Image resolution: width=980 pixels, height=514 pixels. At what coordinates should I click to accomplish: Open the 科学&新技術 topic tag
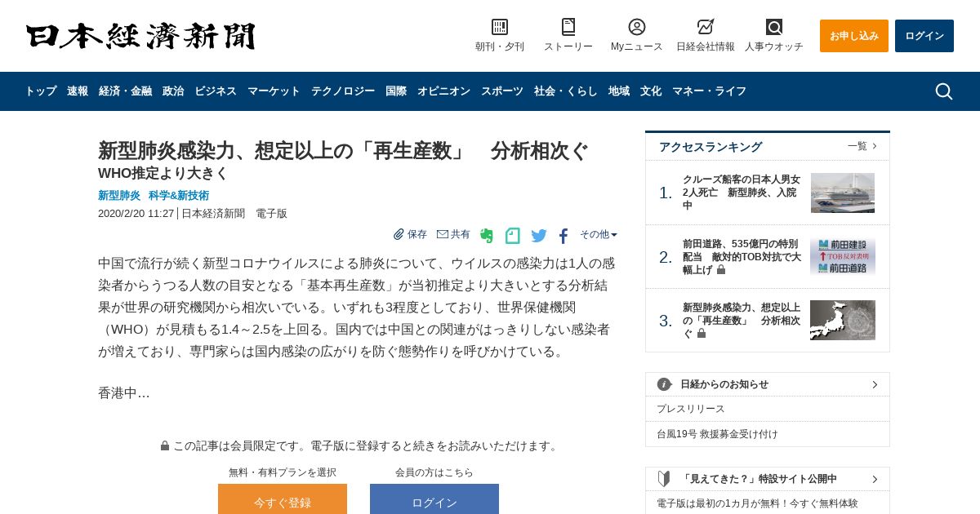pos(179,196)
